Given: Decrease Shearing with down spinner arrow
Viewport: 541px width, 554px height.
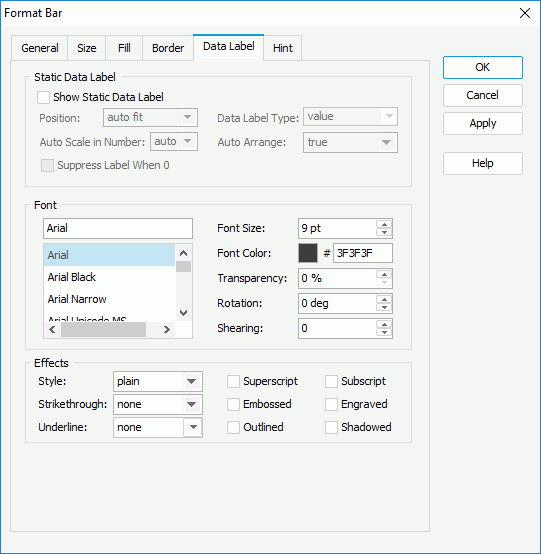Looking at the screenshot, I should pos(384,332).
